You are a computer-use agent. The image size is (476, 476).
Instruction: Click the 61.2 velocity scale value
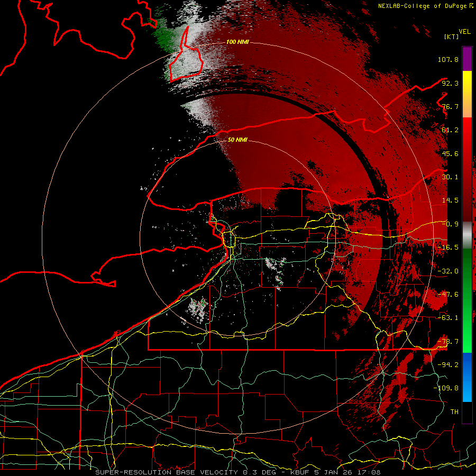[450, 130]
